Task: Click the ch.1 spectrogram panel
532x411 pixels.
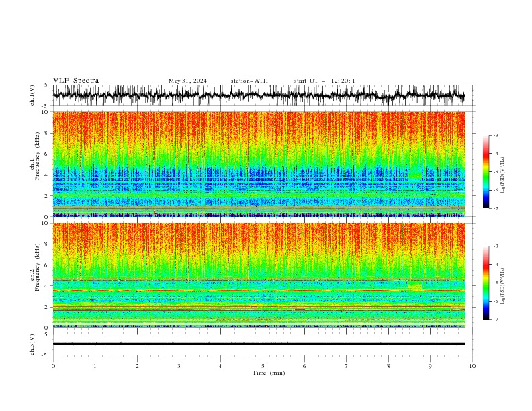Action: (x=259, y=164)
